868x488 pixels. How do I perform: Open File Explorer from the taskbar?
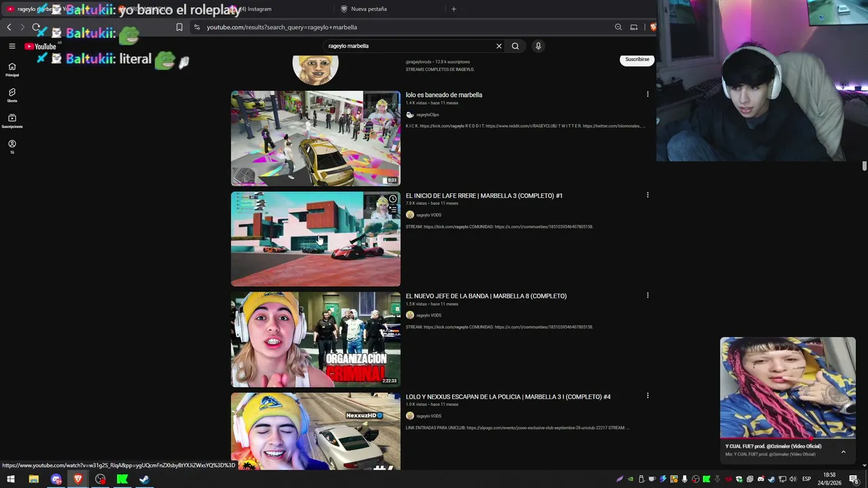tap(33, 479)
